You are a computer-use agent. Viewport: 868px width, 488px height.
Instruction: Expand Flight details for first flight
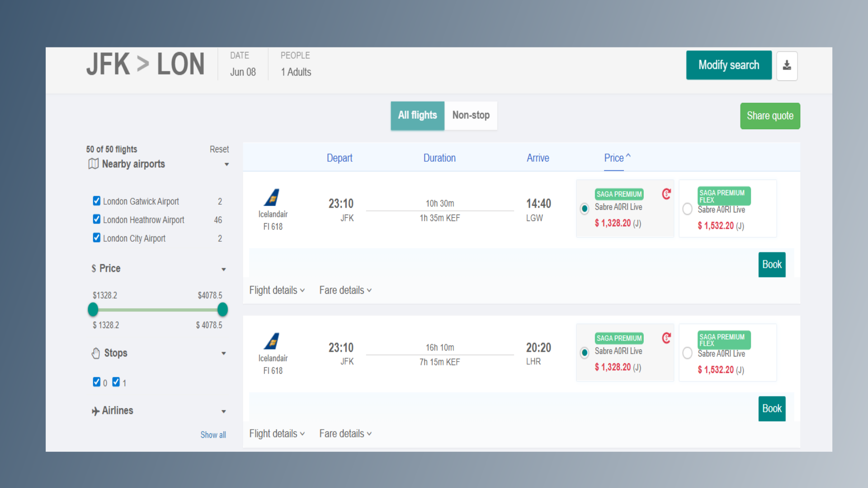click(277, 290)
